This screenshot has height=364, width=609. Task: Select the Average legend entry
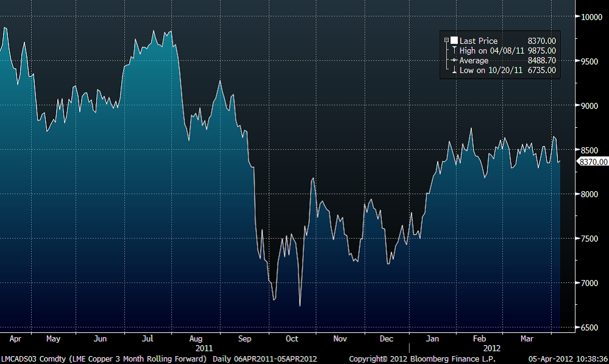[474, 60]
